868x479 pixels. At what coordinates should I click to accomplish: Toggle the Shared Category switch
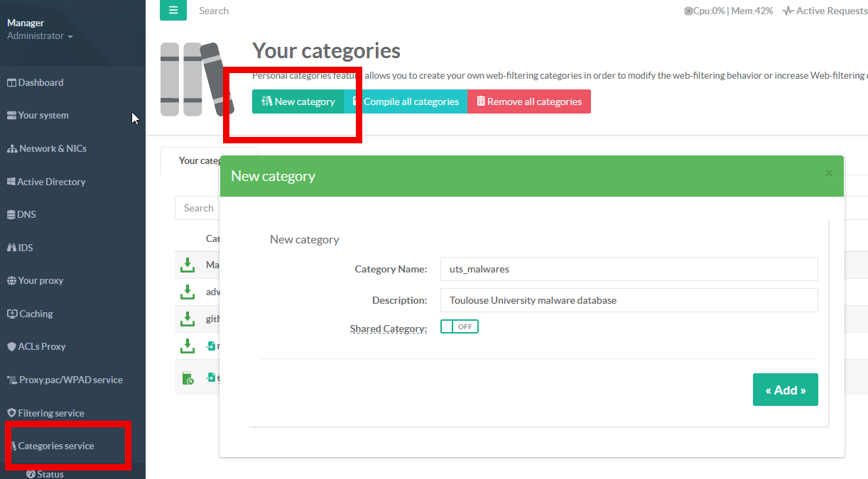(460, 326)
